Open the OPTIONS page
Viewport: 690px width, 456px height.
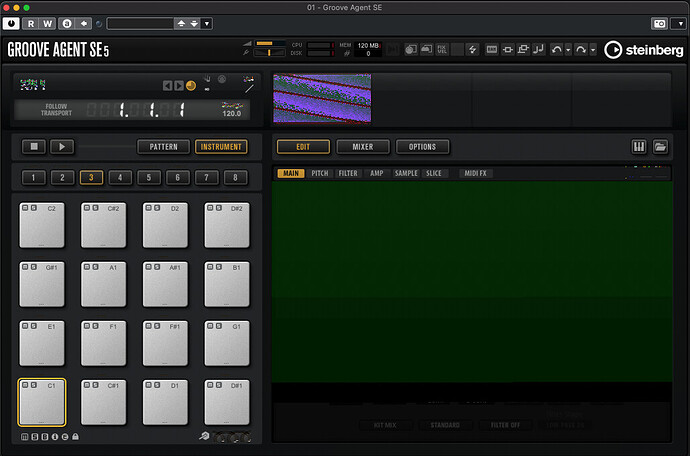(422, 147)
